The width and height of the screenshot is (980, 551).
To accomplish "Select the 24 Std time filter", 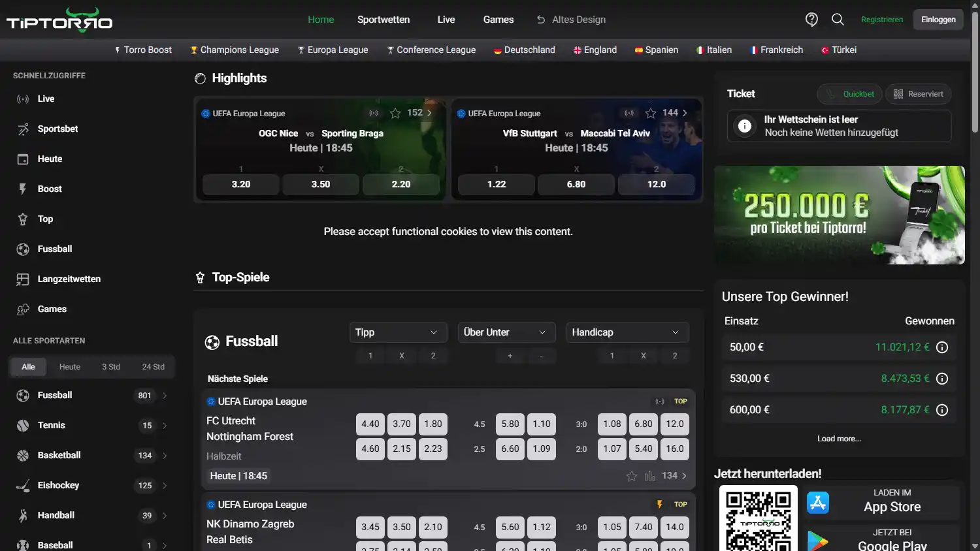I will pyautogui.click(x=154, y=367).
